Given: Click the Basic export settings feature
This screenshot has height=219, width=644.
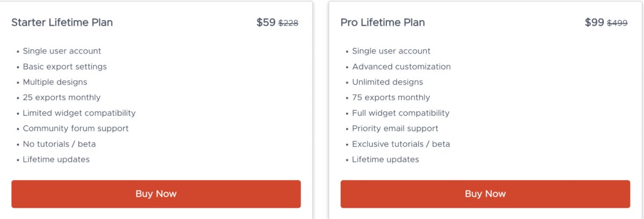Looking at the screenshot, I should point(65,66).
